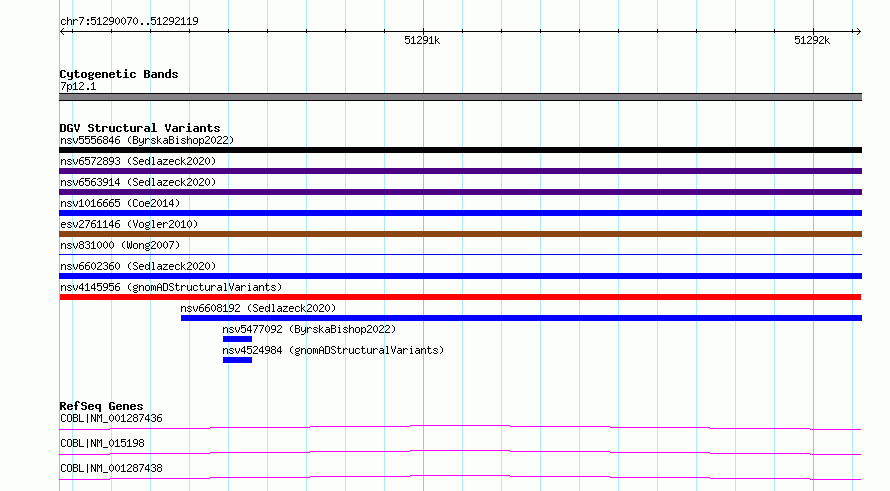Click the short blue nsv4524984 bar
890x491 pixels.
click(237, 360)
